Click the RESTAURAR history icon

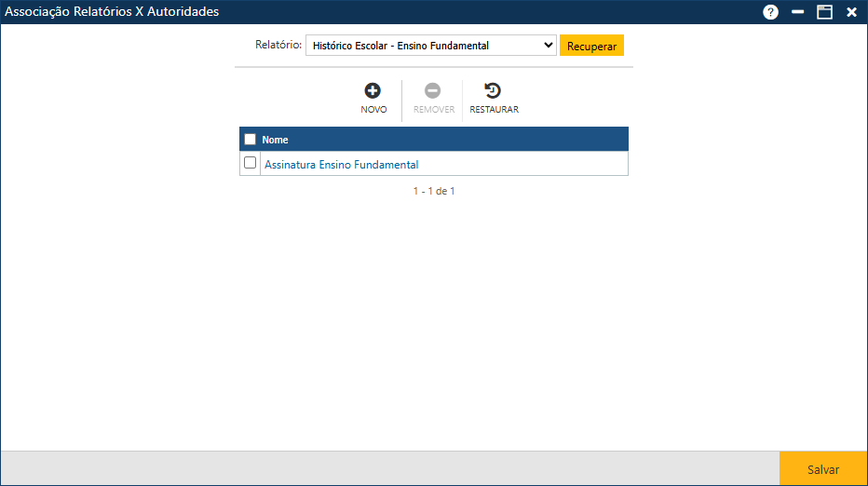[492, 91]
